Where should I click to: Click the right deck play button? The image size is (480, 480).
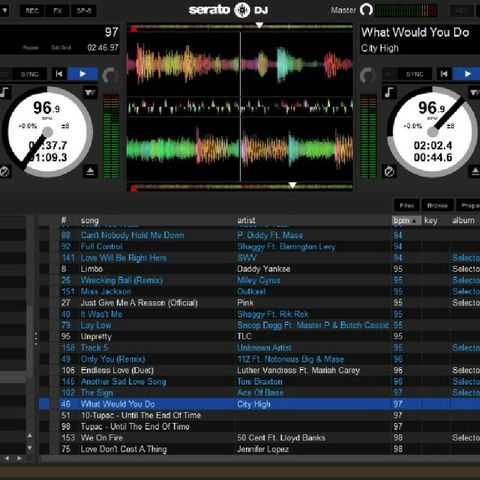468,74
